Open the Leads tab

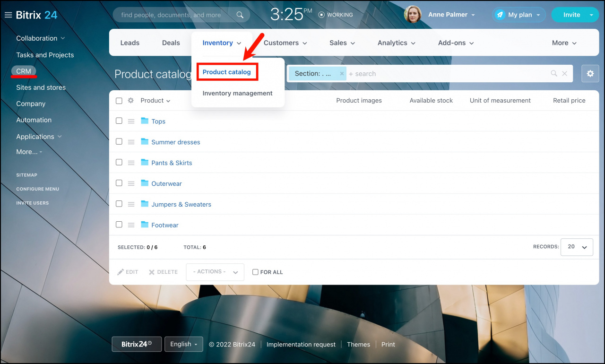[x=130, y=43]
